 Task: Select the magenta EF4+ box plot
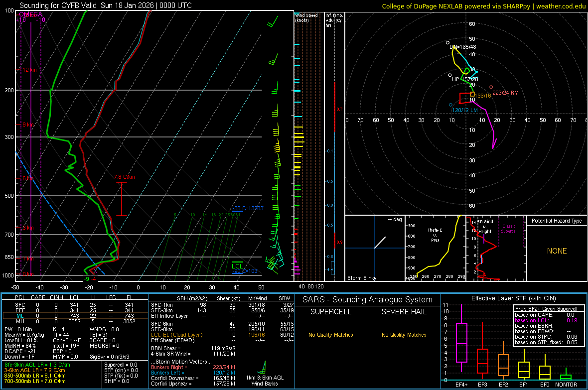[x=461, y=339]
